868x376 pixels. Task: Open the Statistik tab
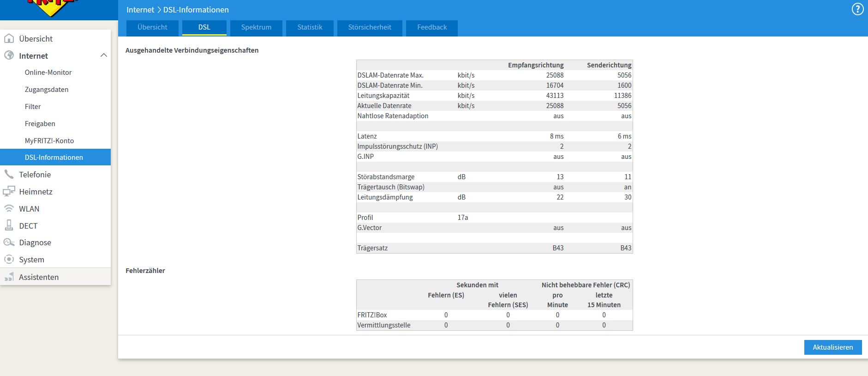(310, 28)
